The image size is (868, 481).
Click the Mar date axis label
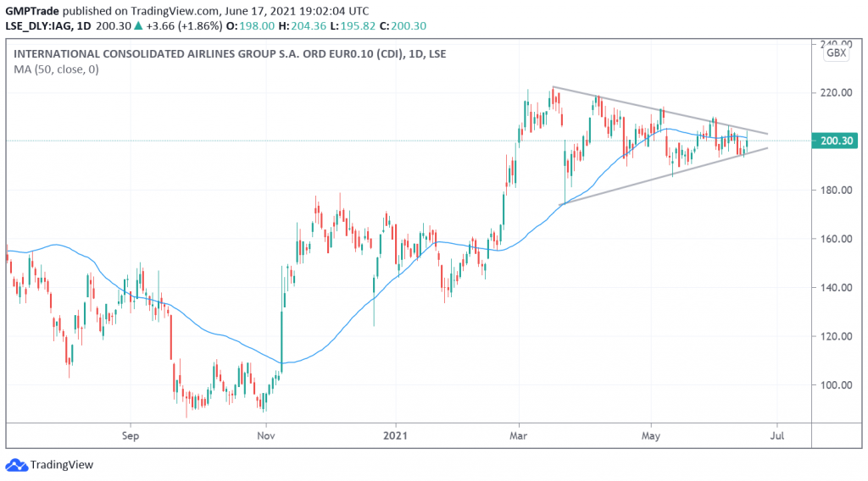point(518,435)
